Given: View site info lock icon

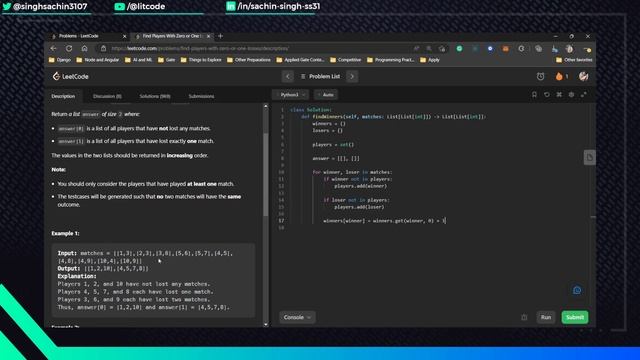Looking at the screenshot, I should [103, 48].
